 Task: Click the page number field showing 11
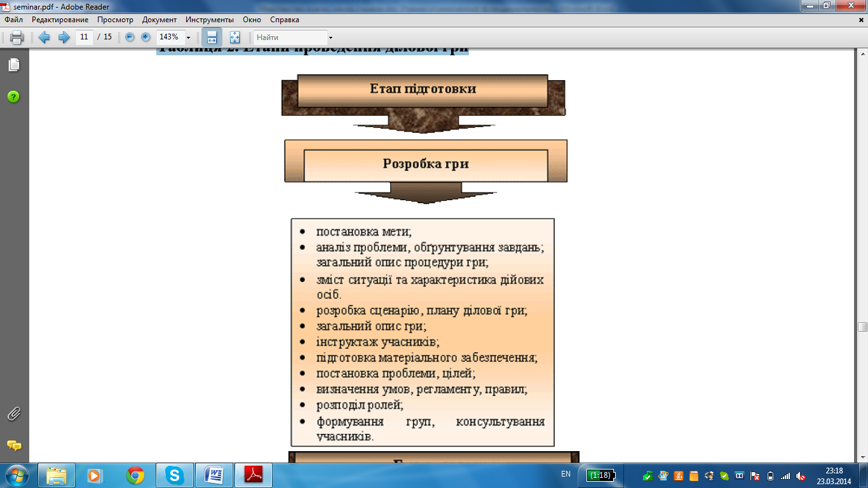[x=85, y=37]
